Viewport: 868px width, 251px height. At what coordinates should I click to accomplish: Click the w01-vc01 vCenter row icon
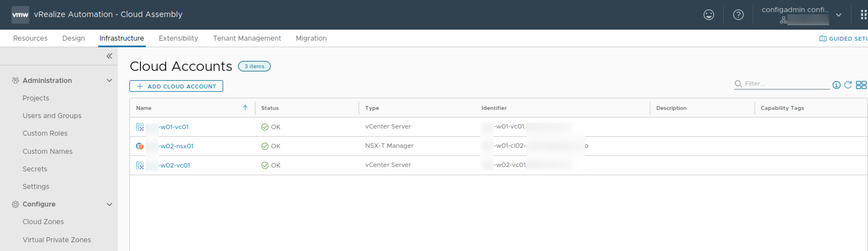click(x=140, y=127)
